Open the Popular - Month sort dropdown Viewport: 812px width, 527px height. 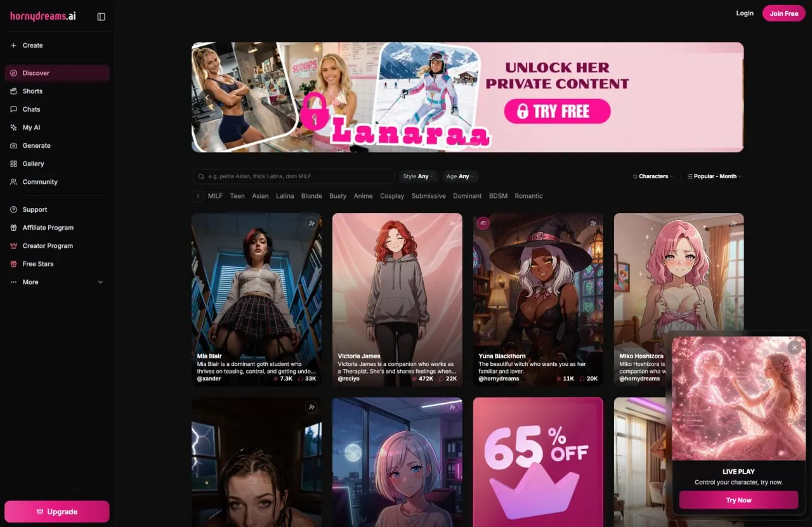[715, 176]
